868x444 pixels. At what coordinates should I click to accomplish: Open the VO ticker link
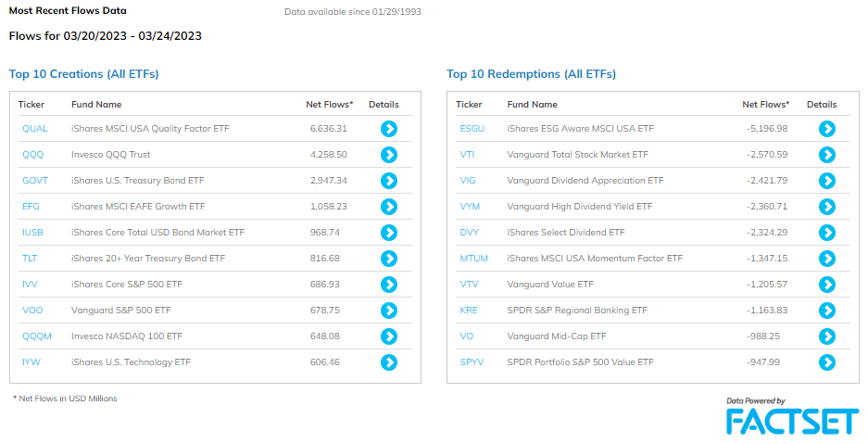(467, 336)
